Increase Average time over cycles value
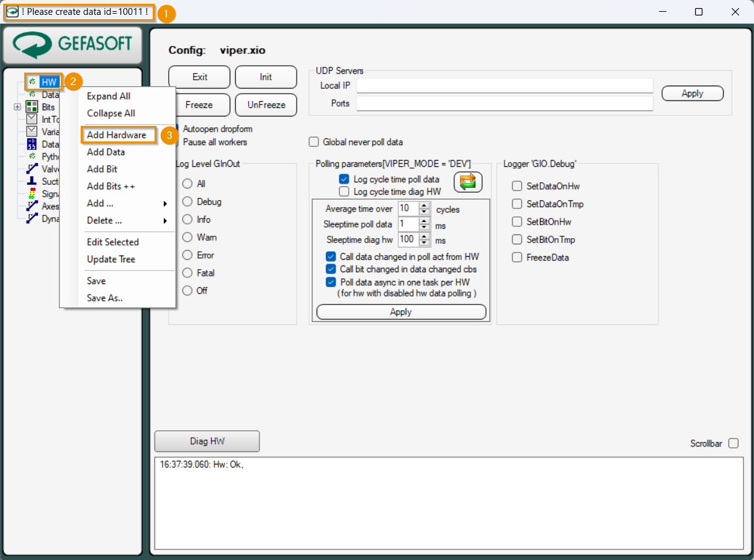 pos(424,206)
